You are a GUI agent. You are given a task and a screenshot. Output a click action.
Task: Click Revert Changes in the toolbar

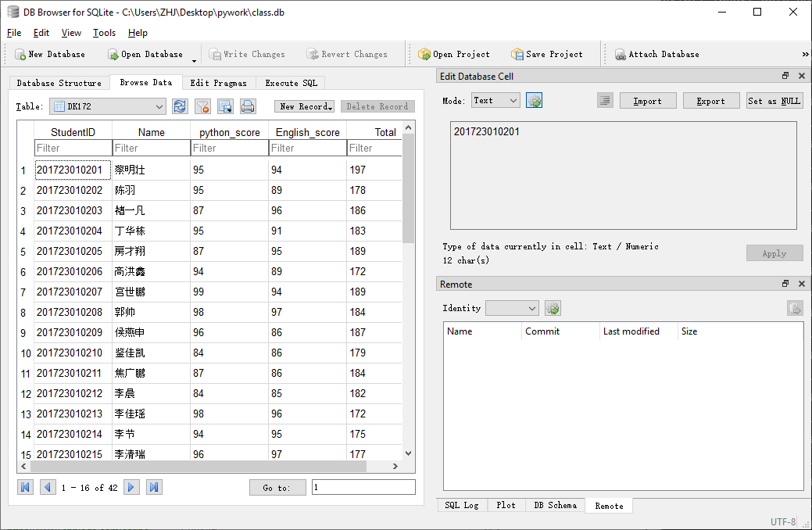click(x=347, y=55)
